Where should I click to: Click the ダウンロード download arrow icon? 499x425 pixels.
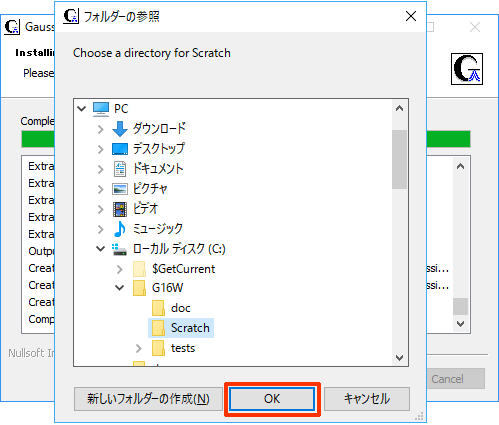(120, 129)
